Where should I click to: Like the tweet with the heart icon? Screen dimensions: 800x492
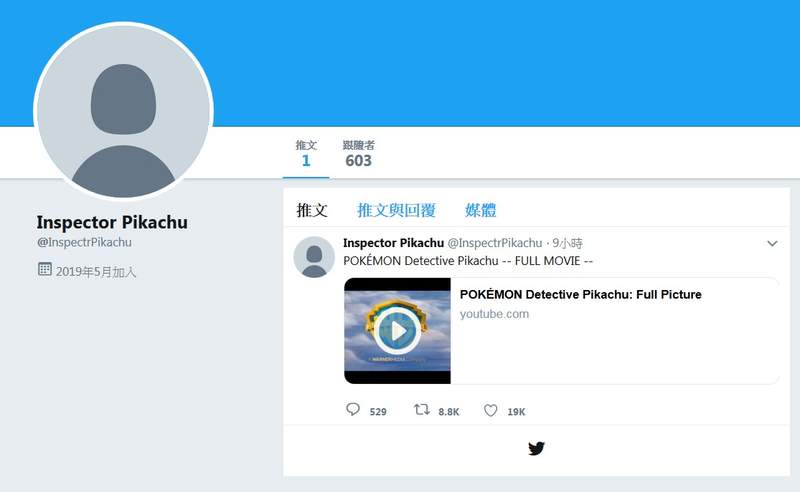tap(490, 410)
